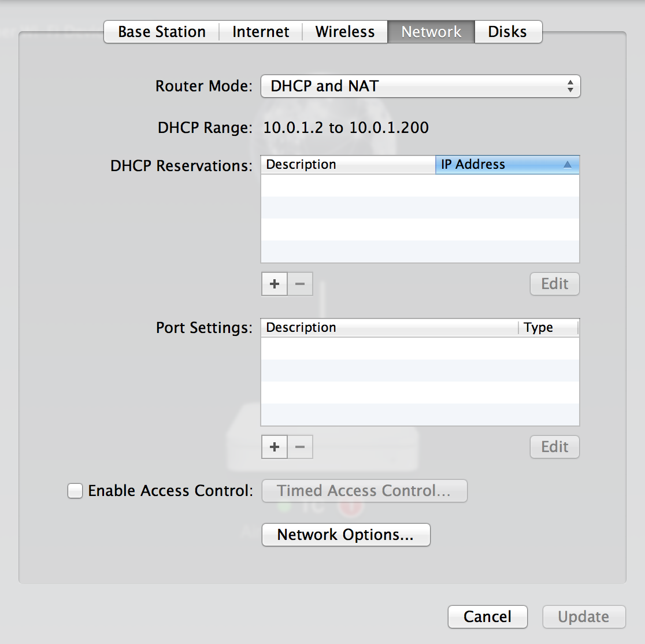This screenshot has width=645, height=644.
Task: Add a new port setting with the plus button
Action: [274, 447]
